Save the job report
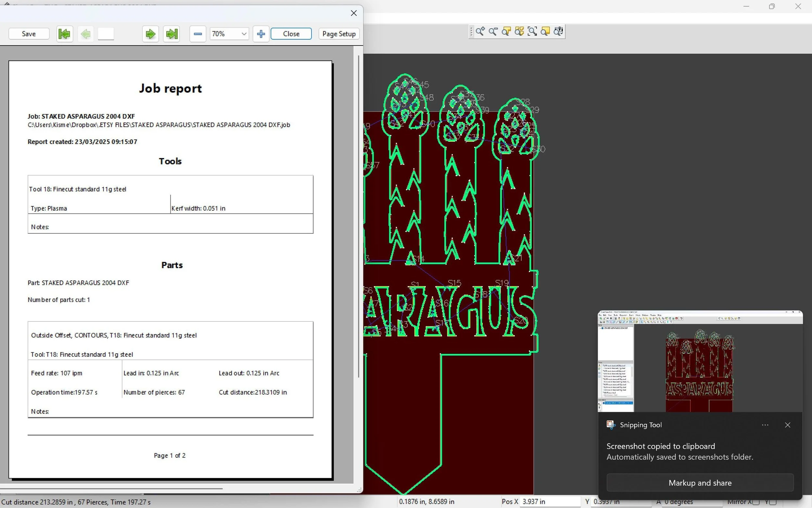This screenshot has height=508, width=812. point(29,34)
